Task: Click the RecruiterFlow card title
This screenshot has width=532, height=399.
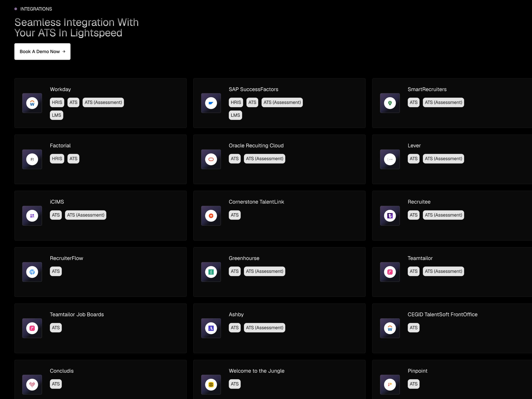Action: pos(66,258)
